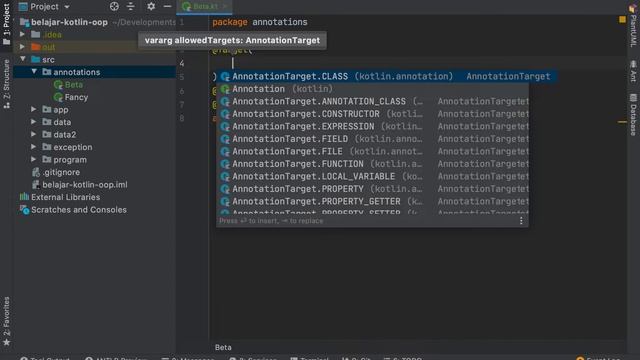The width and height of the screenshot is (640, 360).
Task: Hide the Project panel with minus icon
Action: point(167,6)
